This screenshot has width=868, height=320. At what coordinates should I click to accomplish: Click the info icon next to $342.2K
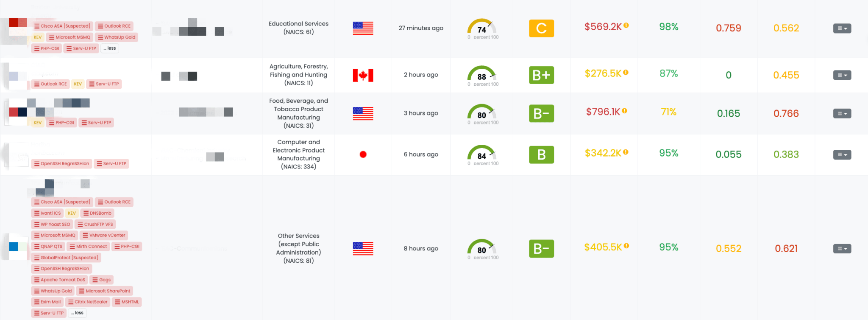point(626,152)
